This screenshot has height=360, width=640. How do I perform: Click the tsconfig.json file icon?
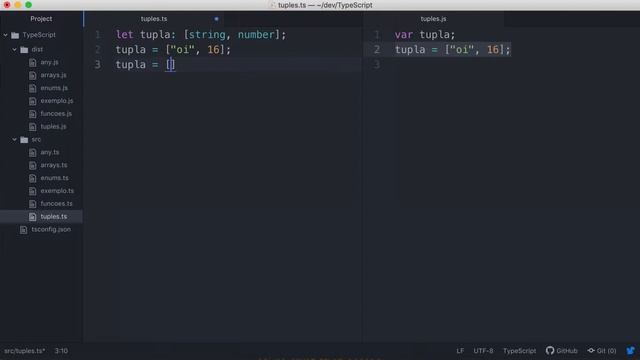(24, 230)
